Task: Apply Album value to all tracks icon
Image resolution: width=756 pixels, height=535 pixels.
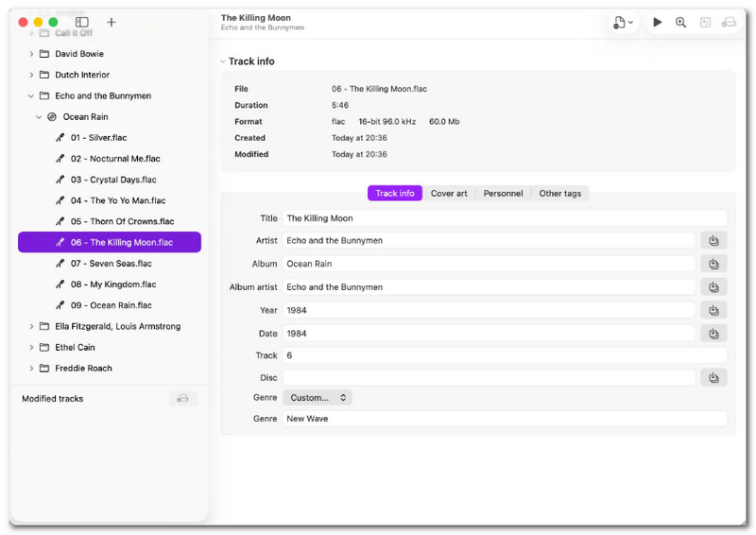Action: tap(713, 264)
